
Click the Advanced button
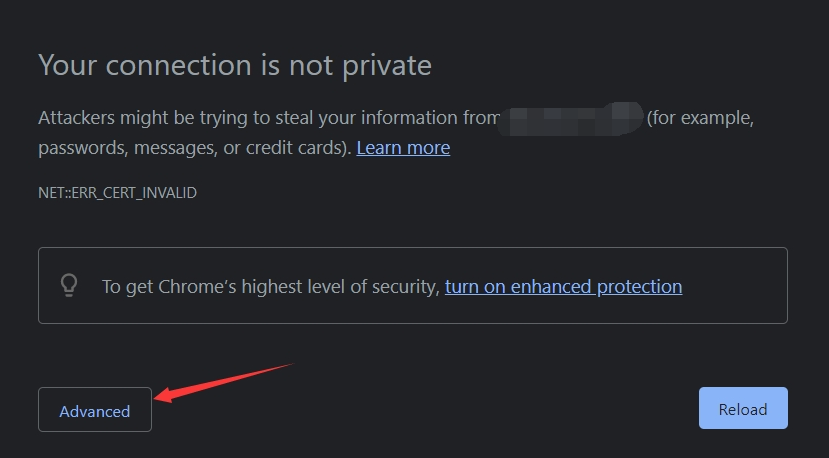pyautogui.click(x=95, y=410)
